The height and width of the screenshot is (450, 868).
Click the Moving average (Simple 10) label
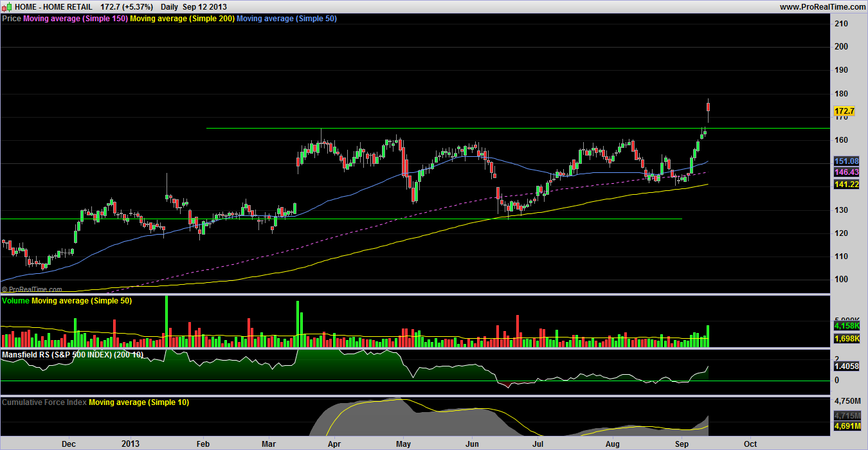tap(139, 402)
